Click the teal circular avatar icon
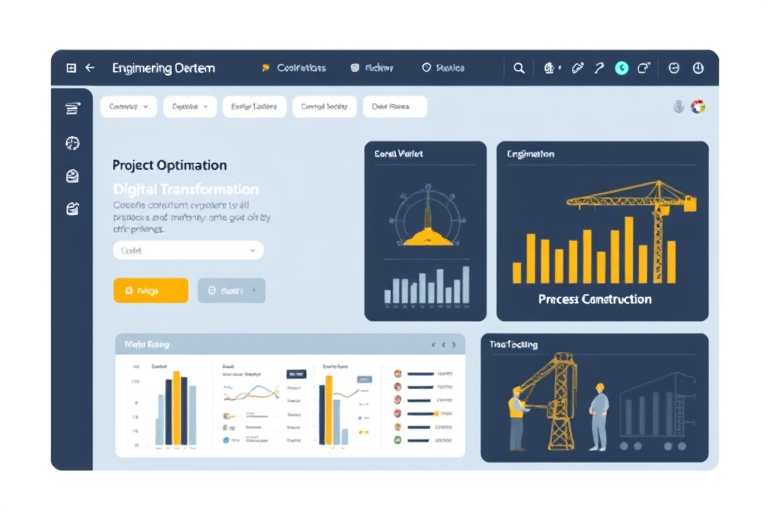The image size is (768, 512). pos(622,68)
